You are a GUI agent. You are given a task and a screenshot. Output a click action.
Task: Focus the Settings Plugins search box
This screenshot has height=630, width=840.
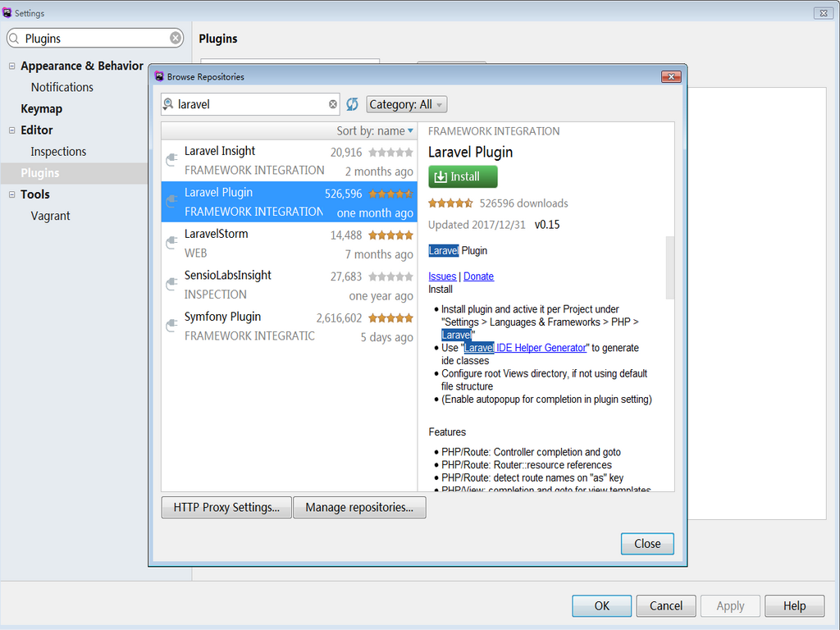pos(95,38)
